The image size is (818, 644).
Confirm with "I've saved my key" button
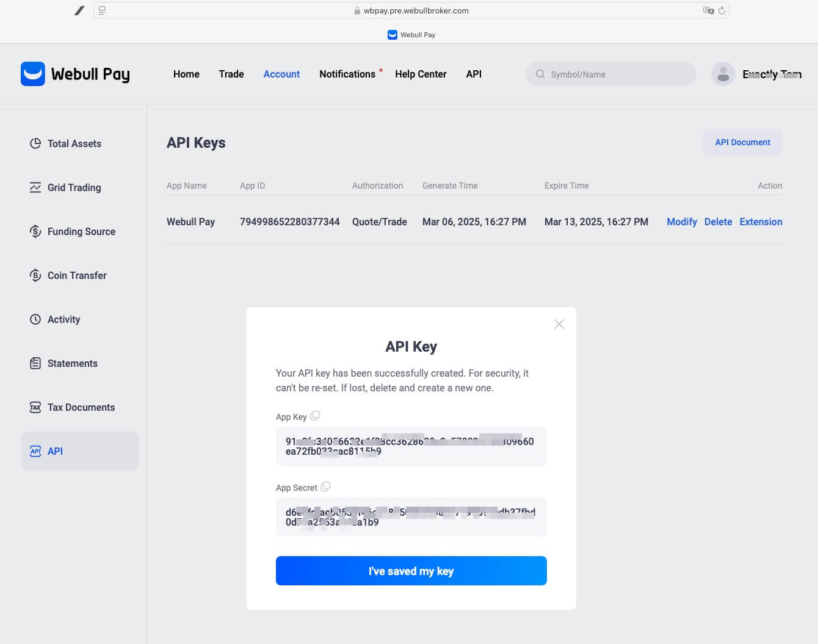click(x=411, y=571)
